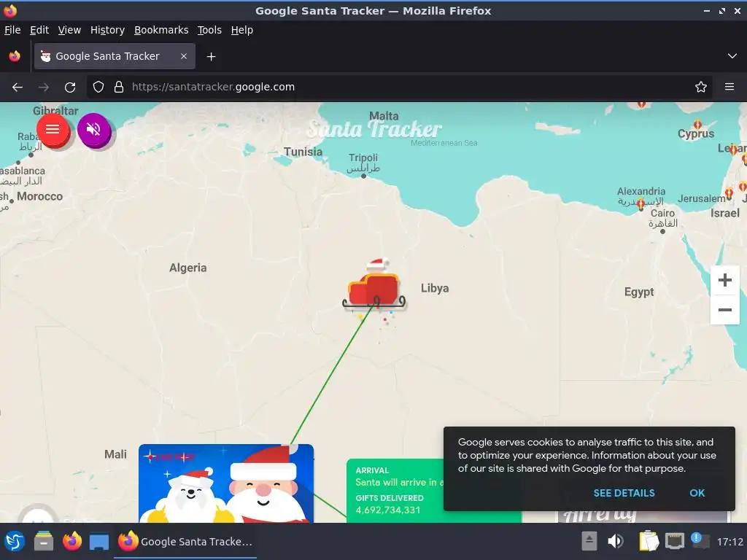This screenshot has height=560, width=747.
Task: Open the desktop start menu
Action: 15,542
